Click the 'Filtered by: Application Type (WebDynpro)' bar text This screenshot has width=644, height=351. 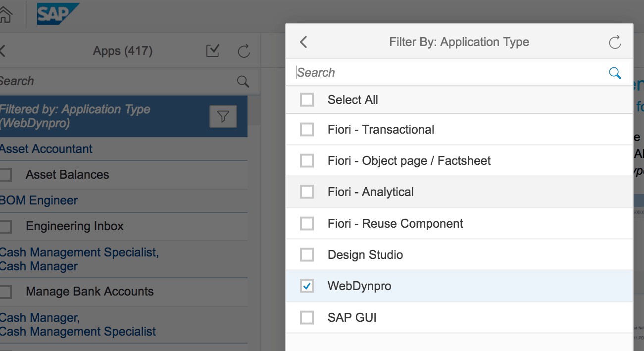(x=75, y=116)
